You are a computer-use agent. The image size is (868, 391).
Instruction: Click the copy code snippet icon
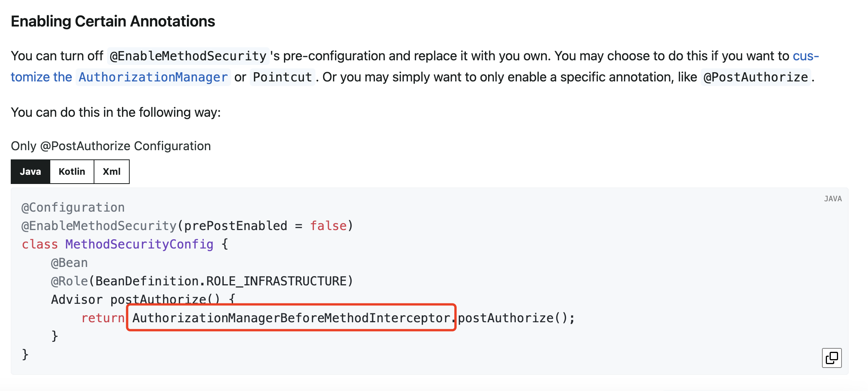[x=832, y=358]
